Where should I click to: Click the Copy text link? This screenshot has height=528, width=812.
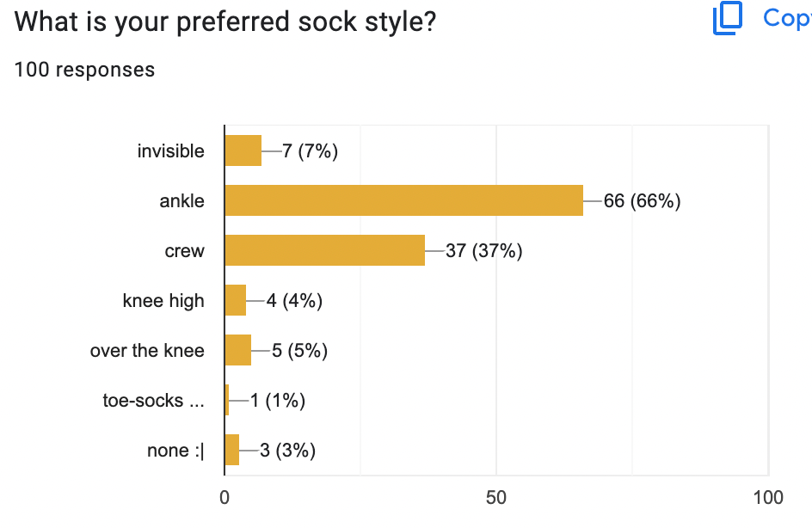point(787,18)
